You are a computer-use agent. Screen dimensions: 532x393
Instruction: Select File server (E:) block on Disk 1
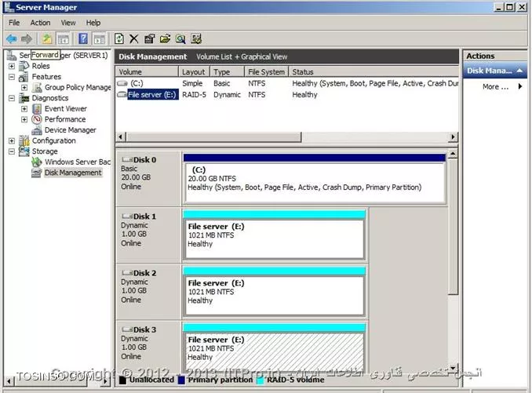click(x=274, y=235)
